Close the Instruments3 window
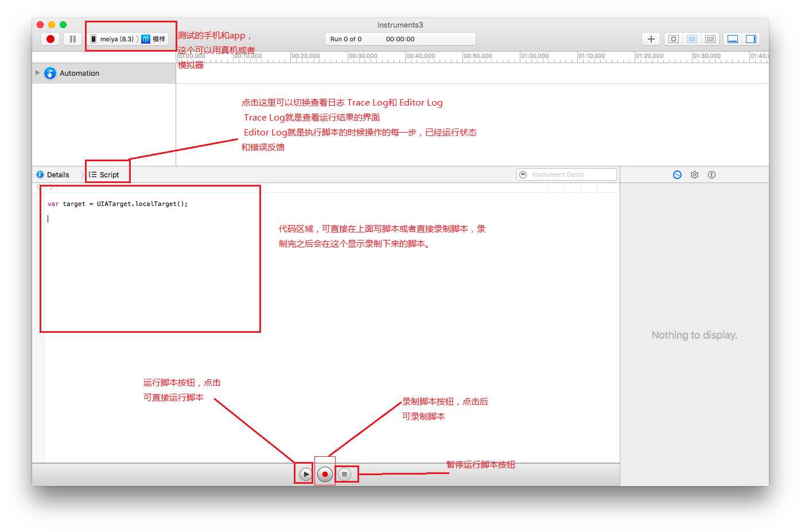The image size is (801, 532). click(x=40, y=25)
